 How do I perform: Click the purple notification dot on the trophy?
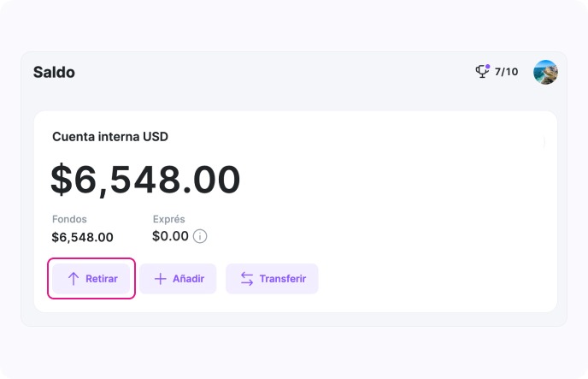(487, 67)
